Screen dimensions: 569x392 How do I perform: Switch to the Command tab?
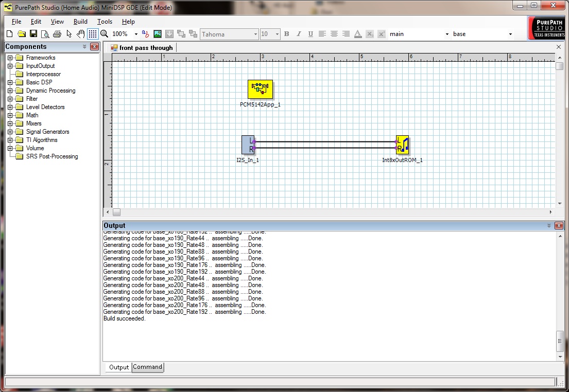click(x=148, y=367)
